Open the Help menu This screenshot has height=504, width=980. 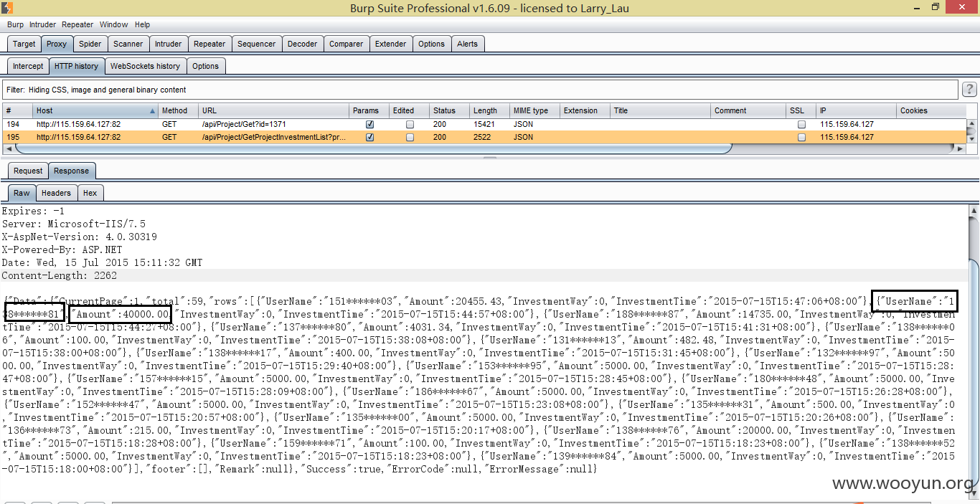click(143, 24)
